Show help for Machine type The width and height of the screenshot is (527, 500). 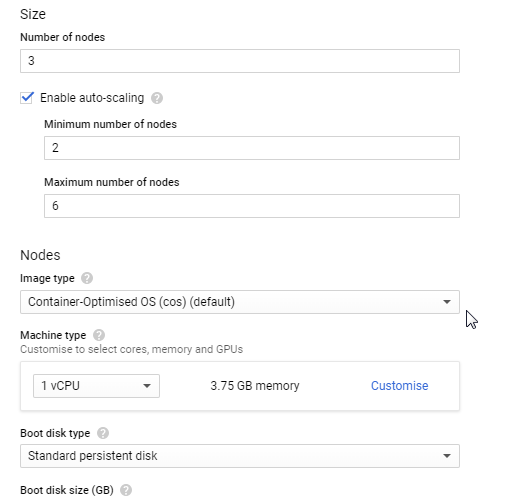pos(99,335)
